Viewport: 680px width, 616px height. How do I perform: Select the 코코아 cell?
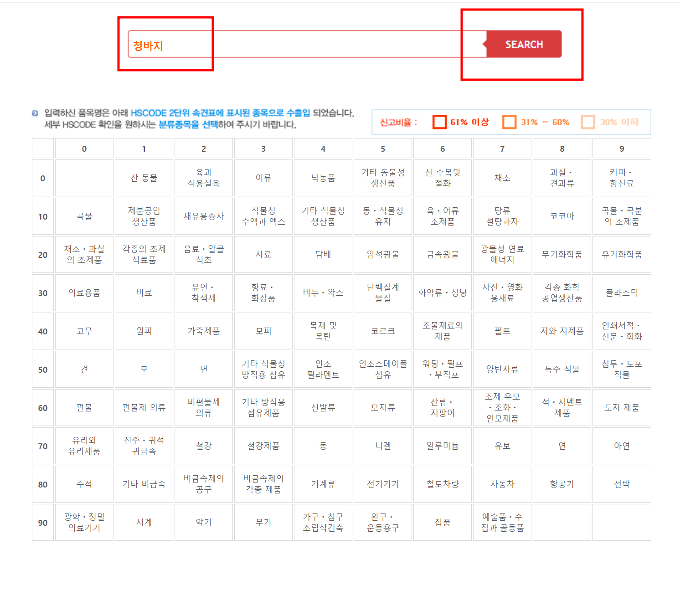562,216
